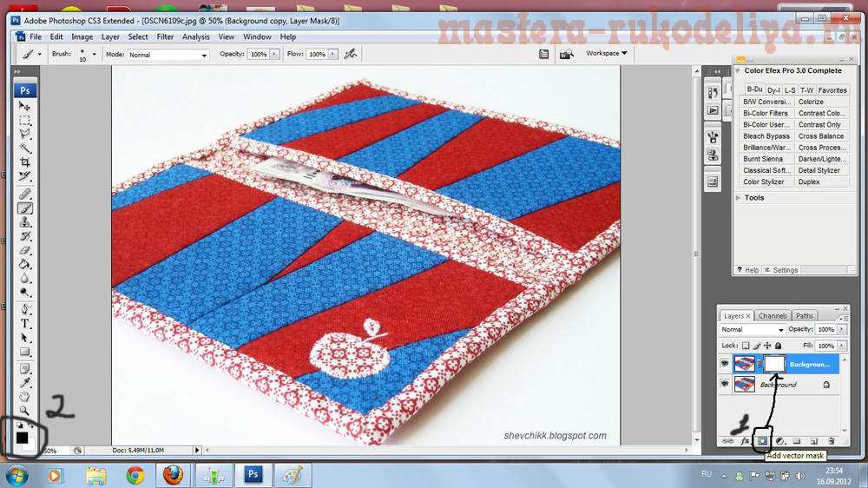868x488 pixels.
Task: Select the Type tool
Action: coord(24,324)
